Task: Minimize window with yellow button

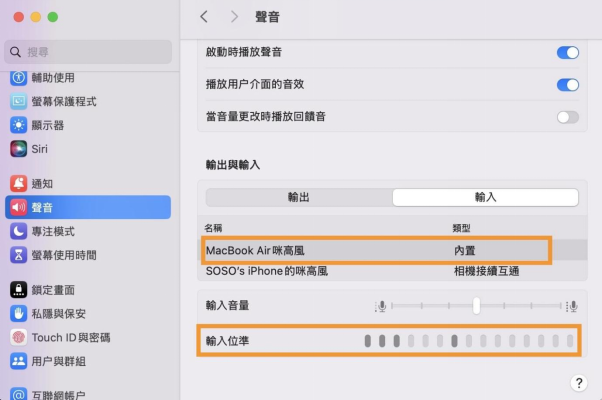Action: 36,17
